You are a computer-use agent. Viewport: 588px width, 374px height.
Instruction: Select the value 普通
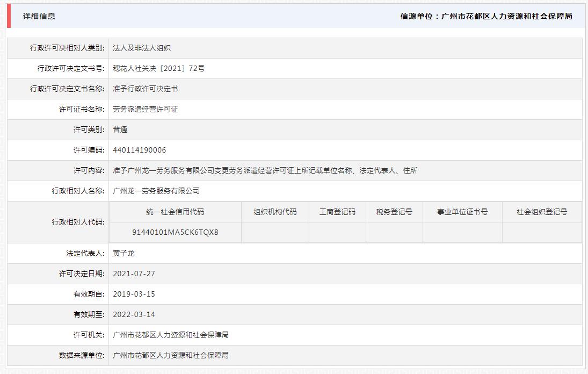[120, 130]
